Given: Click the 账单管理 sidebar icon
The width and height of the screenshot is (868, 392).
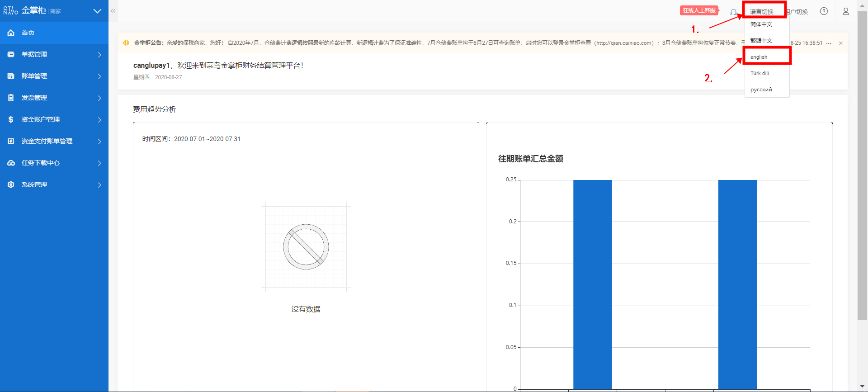Looking at the screenshot, I should click(11, 76).
